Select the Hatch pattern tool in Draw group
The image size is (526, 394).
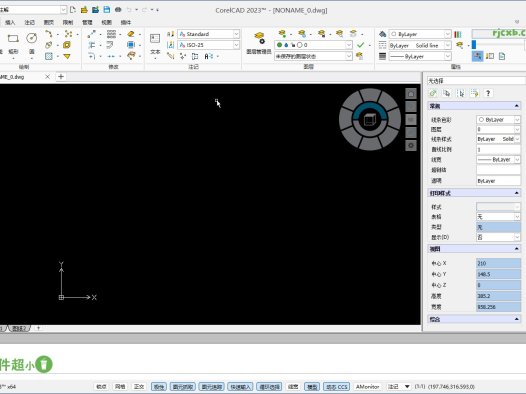click(49, 56)
